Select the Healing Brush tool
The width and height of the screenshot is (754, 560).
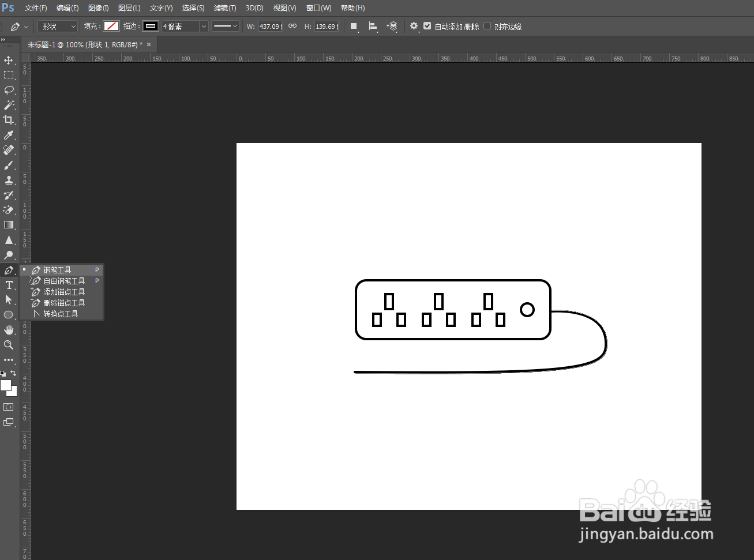pyautogui.click(x=9, y=150)
